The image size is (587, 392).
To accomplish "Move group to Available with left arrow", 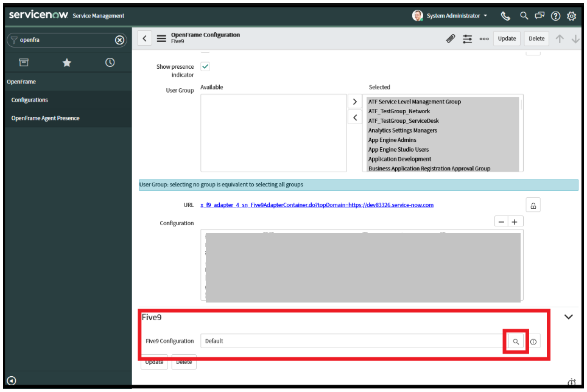I will (x=355, y=117).
